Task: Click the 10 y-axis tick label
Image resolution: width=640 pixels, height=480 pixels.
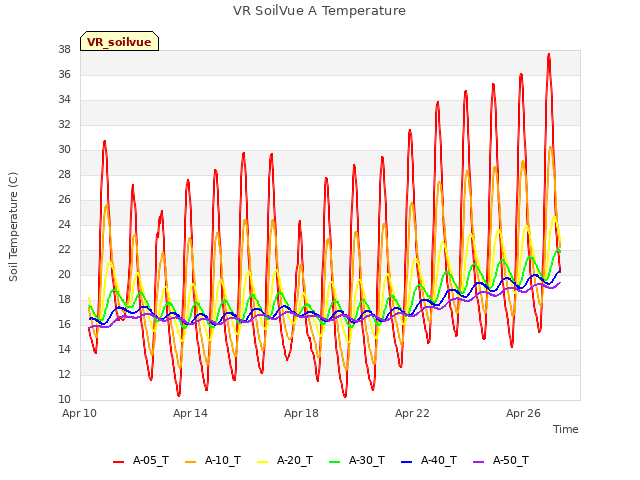Action: pos(64,400)
